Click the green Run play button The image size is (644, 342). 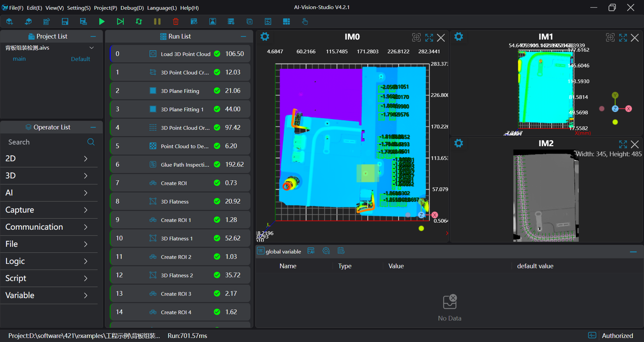pyautogui.click(x=102, y=22)
